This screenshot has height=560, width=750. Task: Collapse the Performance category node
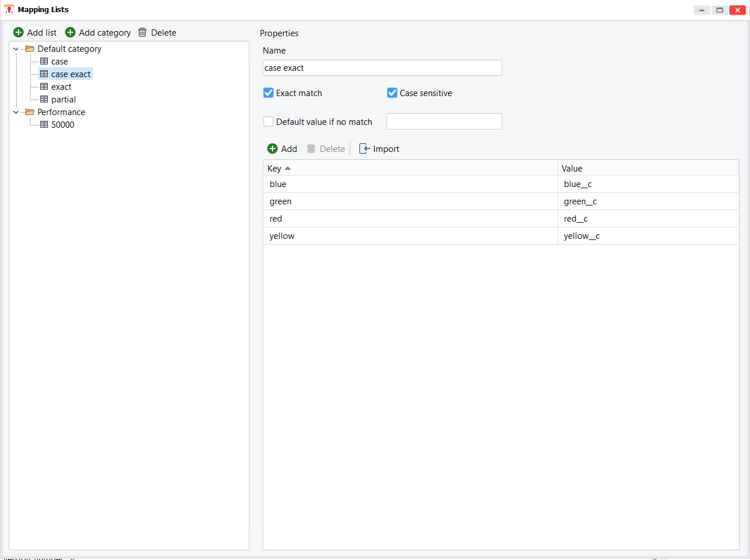[x=16, y=112]
